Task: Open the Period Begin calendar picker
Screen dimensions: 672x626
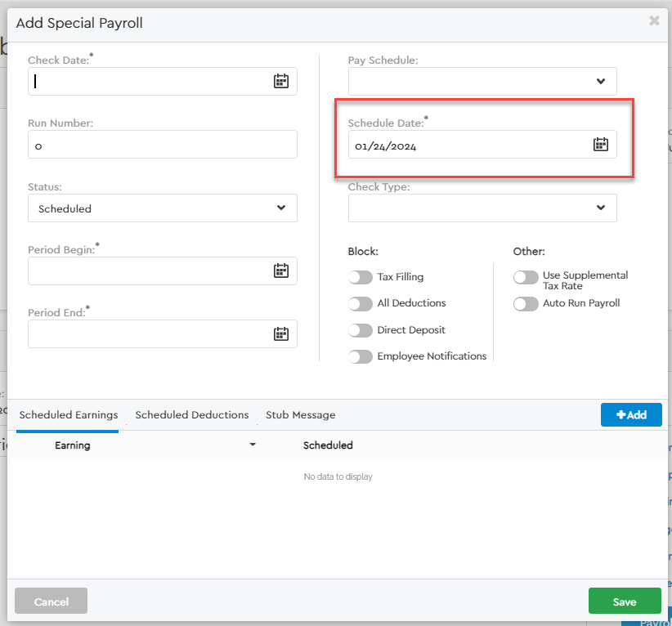Action: [x=280, y=271]
